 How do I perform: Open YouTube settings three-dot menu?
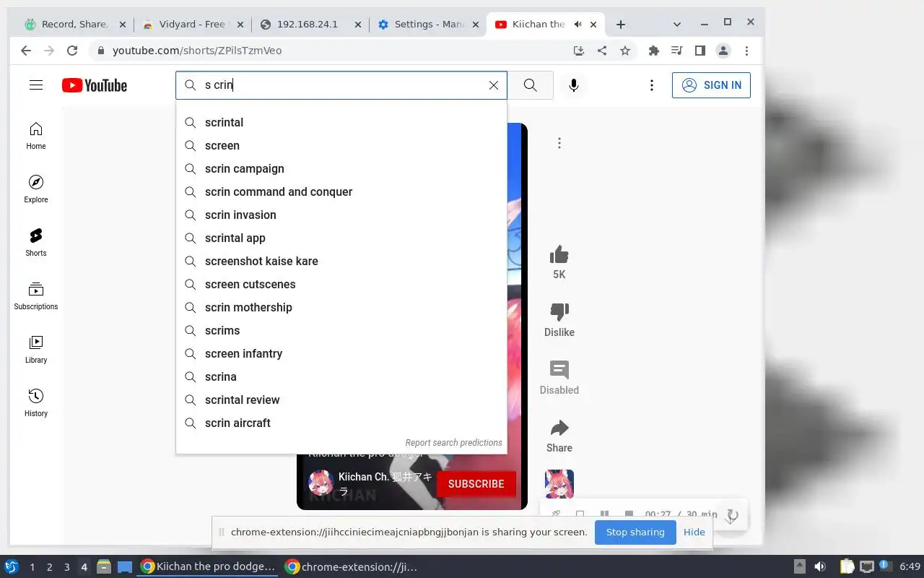[652, 85]
